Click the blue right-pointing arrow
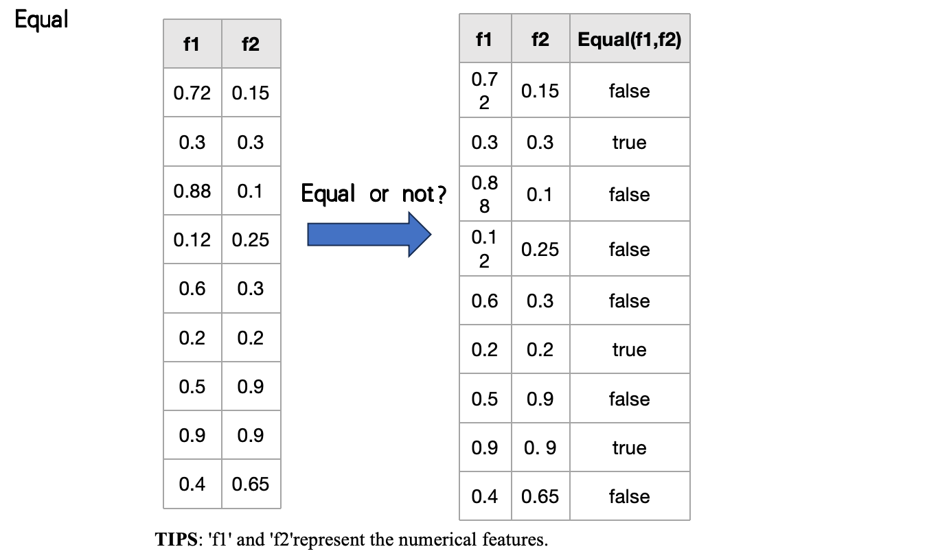This screenshot has height=560, width=938. [369, 234]
